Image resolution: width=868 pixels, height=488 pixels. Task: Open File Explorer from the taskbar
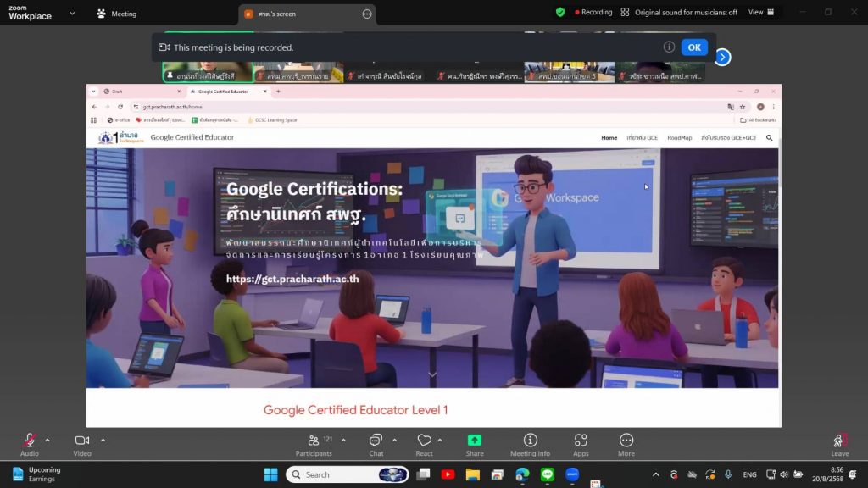click(x=473, y=474)
